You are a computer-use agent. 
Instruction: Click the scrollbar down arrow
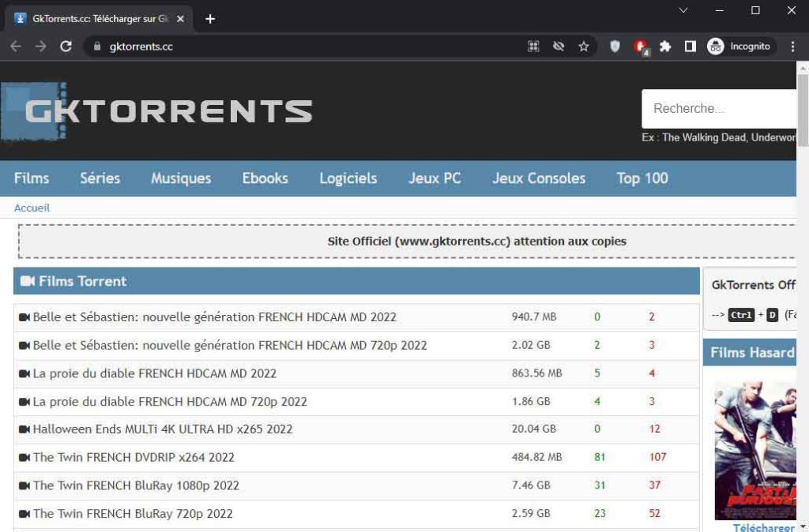803,527
